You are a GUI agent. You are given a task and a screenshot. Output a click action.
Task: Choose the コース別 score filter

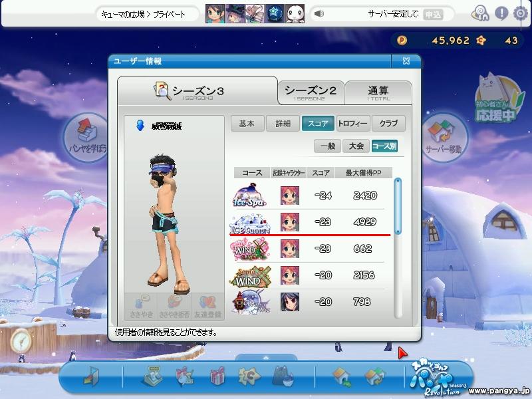(385, 146)
